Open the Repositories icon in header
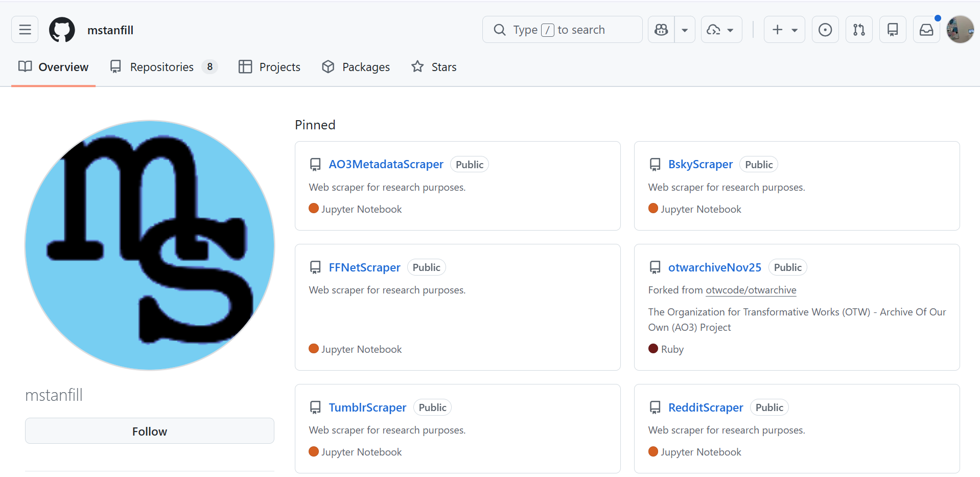The width and height of the screenshot is (980, 477). pos(893,30)
